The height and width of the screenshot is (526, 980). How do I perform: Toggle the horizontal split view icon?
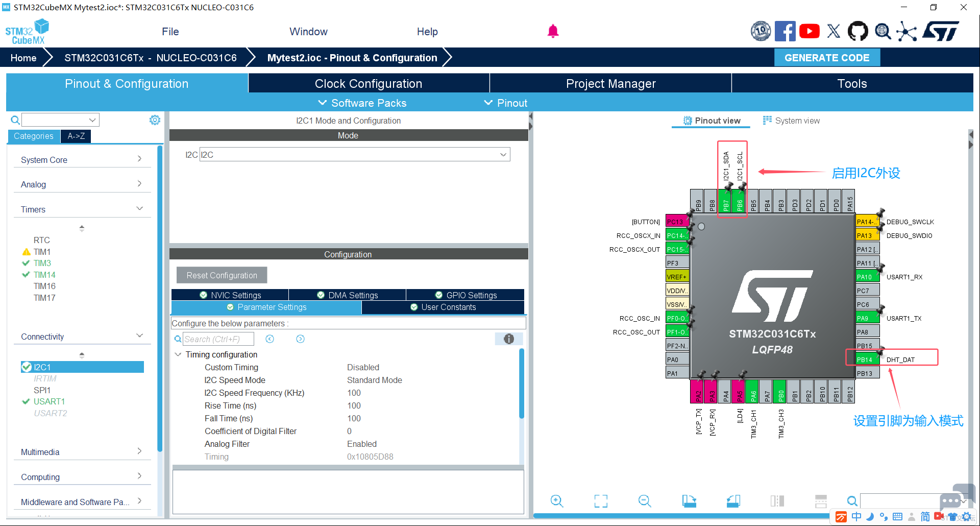821,501
